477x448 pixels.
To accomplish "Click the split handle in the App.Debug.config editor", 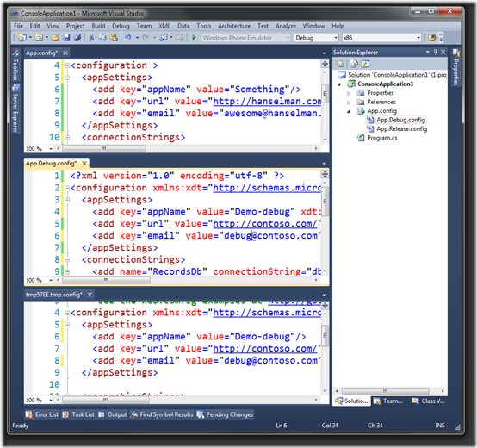I will click(325, 174).
